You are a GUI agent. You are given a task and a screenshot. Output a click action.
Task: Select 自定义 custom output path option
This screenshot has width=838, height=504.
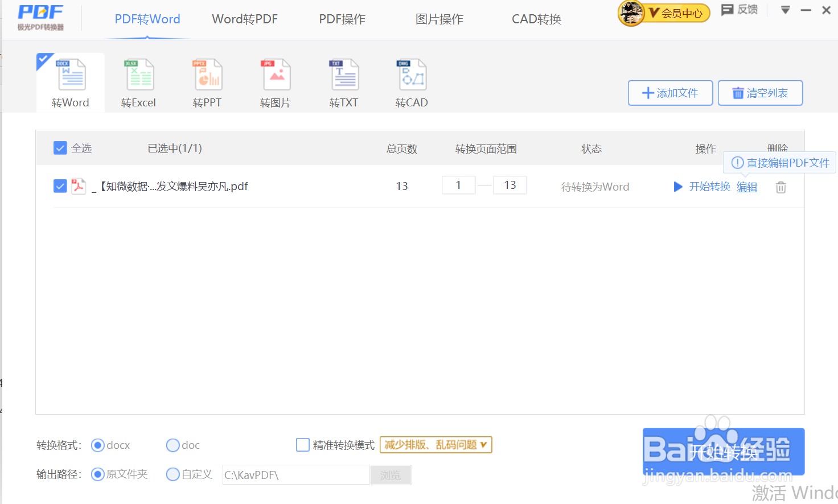click(172, 474)
